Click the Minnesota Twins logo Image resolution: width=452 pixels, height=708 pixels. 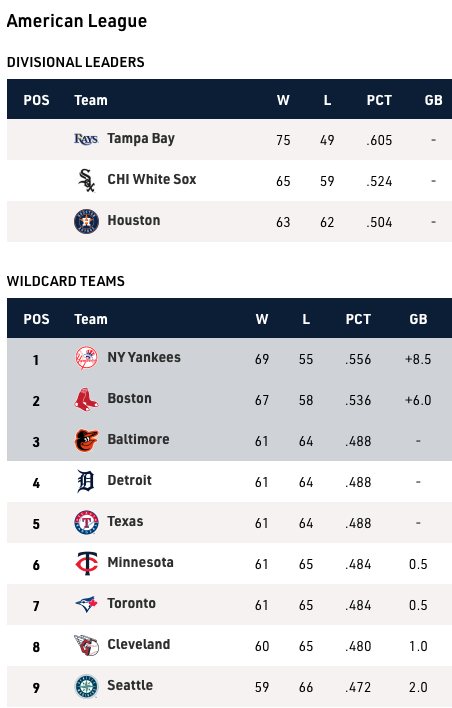coord(86,564)
